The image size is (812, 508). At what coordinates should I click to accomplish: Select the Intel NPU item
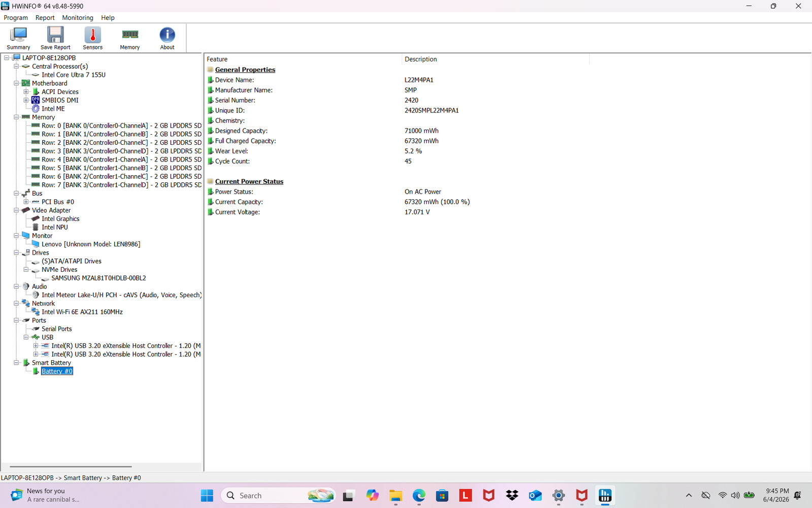55,227
